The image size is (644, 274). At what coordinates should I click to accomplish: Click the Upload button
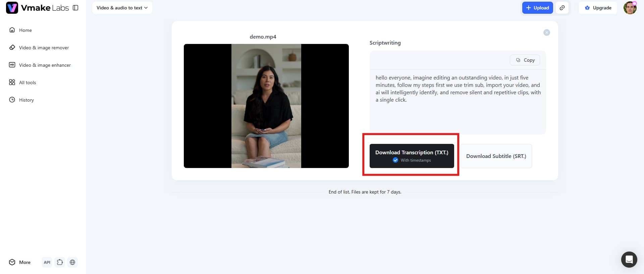pyautogui.click(x=537, y=8)
